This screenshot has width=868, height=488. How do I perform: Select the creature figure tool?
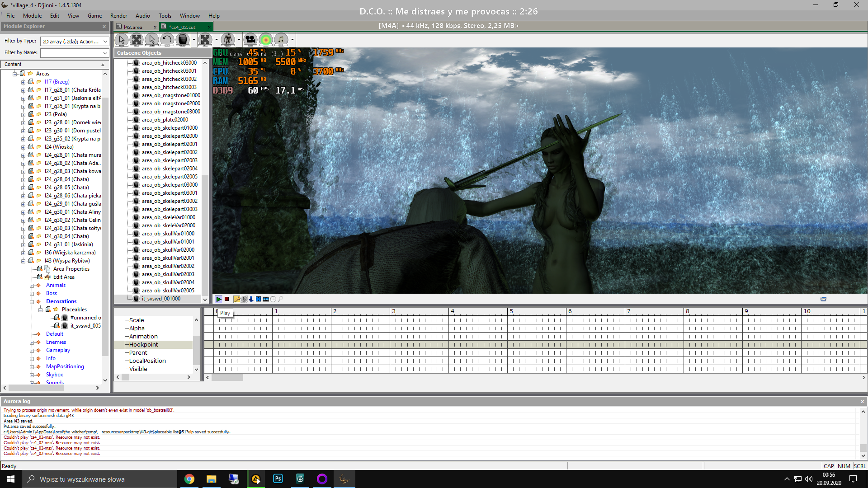click(228, 40)
